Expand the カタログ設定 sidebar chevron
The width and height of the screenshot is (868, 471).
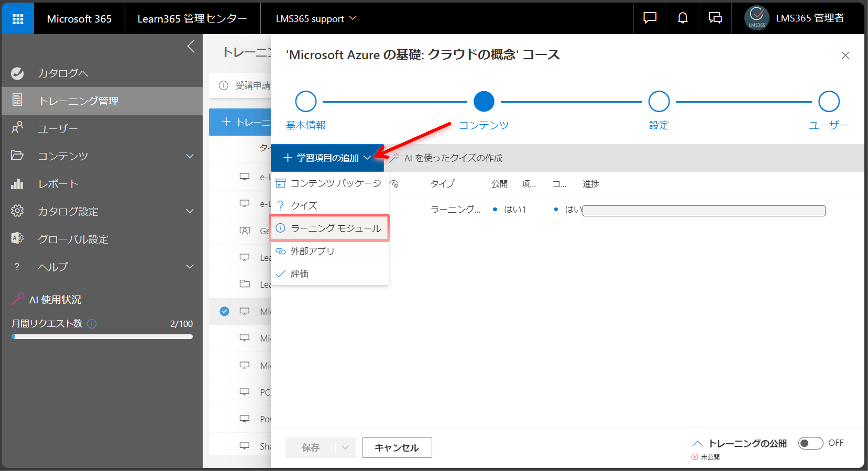tap(190, 211)
